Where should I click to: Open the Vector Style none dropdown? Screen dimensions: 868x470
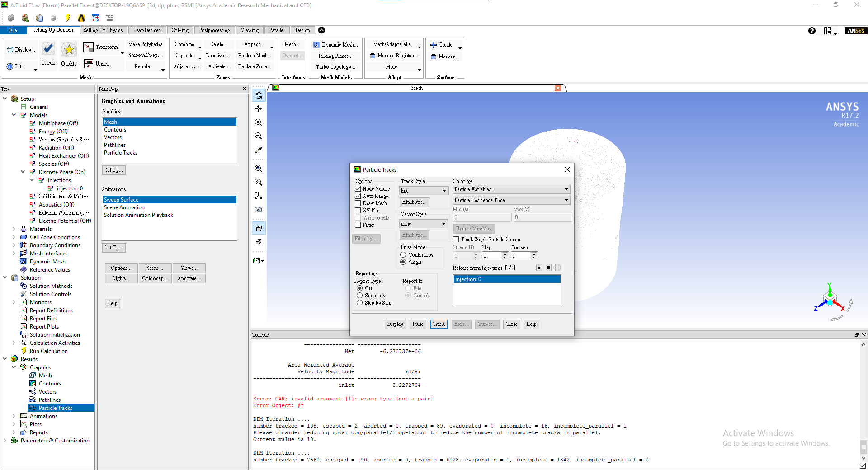pyautogui.click(x=423, y=224)
